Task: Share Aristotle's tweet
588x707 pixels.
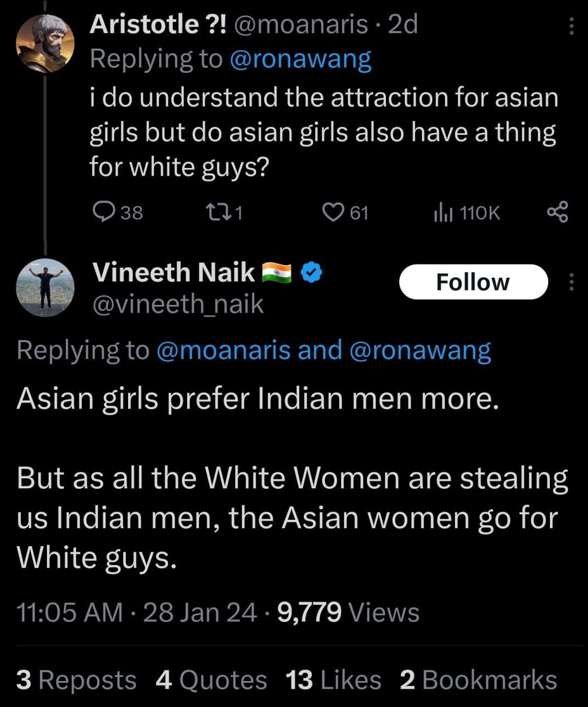Action: click(x=557, y=213)
